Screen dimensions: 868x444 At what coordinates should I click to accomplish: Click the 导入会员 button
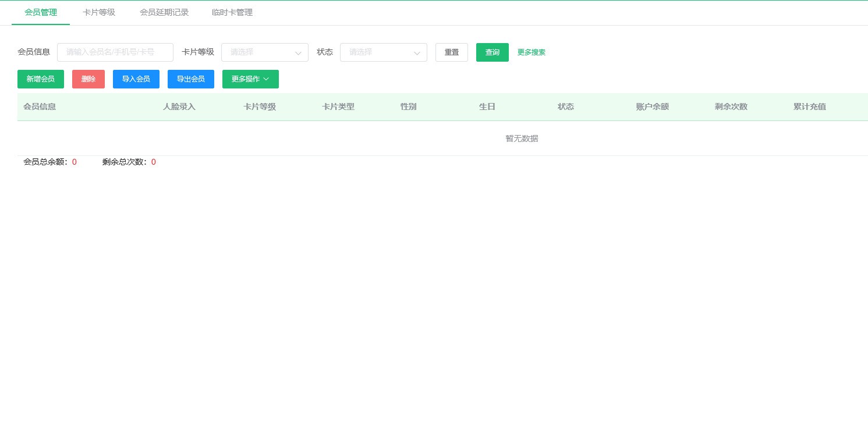pyautogui.click(x=136, y=79)
